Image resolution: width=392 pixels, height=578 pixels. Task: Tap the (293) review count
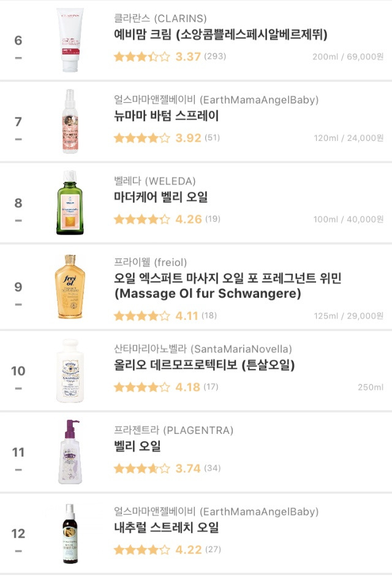coord(215,56)
